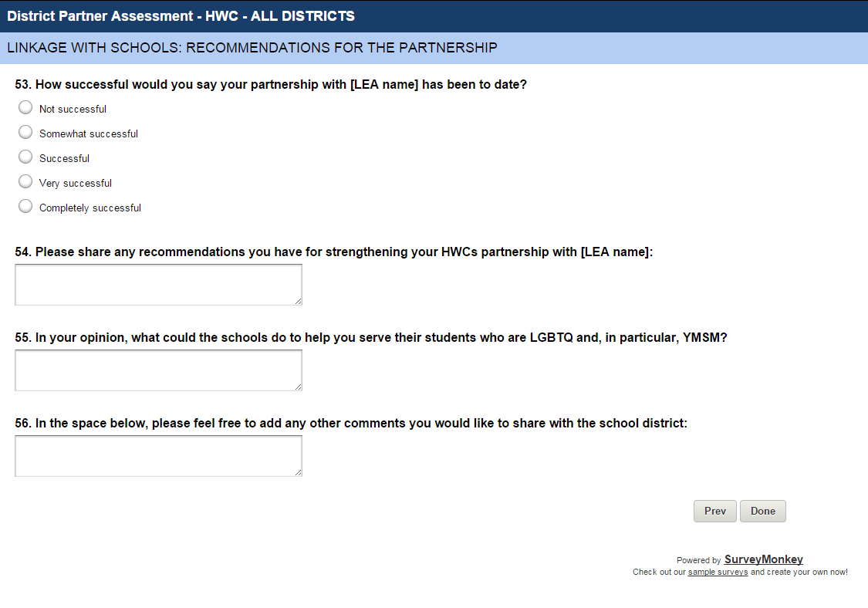Click the question 56 other comments field

pyautogui.click(x=158, y=455)
